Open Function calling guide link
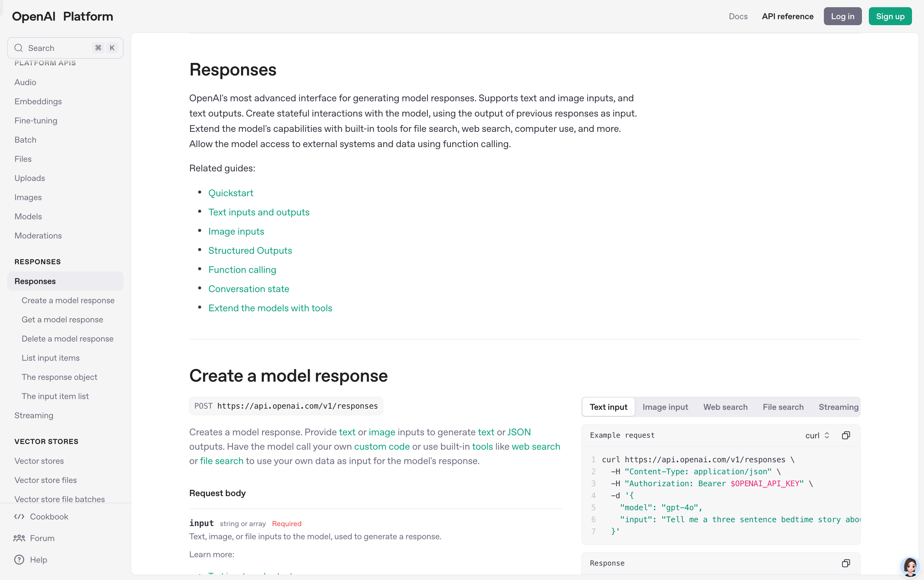 242,270
